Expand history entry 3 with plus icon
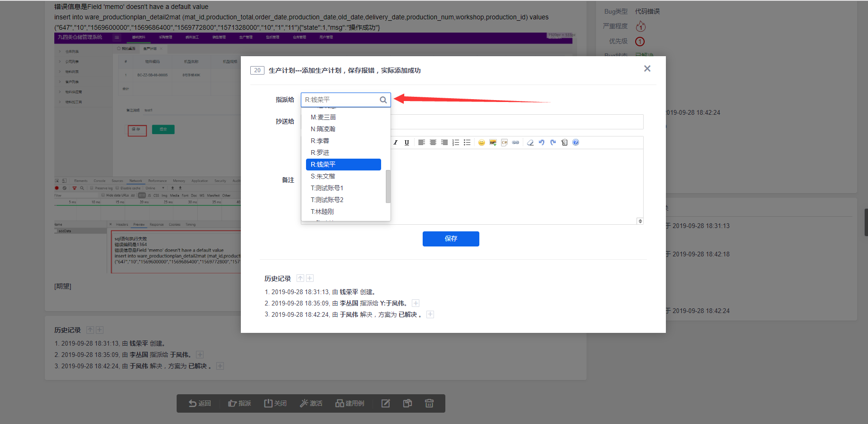The width and height of the screenshot is (868, 424). coord(430,314)
